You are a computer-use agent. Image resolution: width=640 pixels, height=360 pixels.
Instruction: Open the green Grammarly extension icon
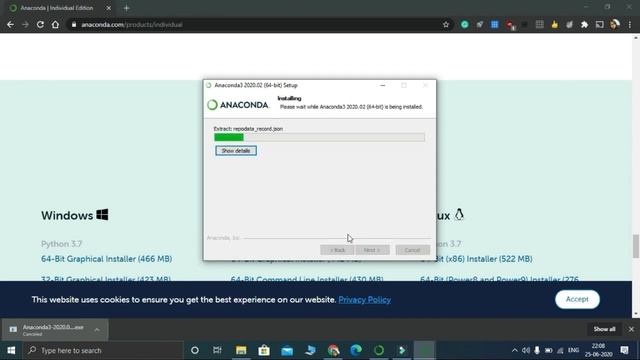464,24
